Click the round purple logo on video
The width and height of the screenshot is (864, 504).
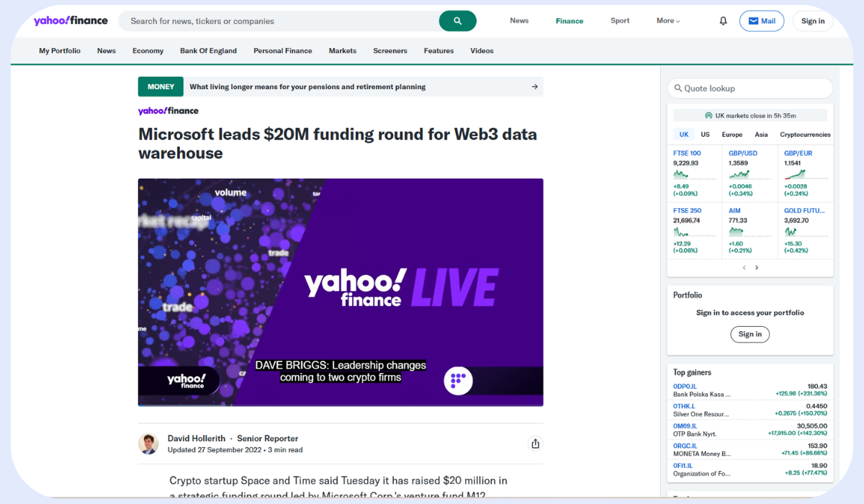[x=458, y=380]
